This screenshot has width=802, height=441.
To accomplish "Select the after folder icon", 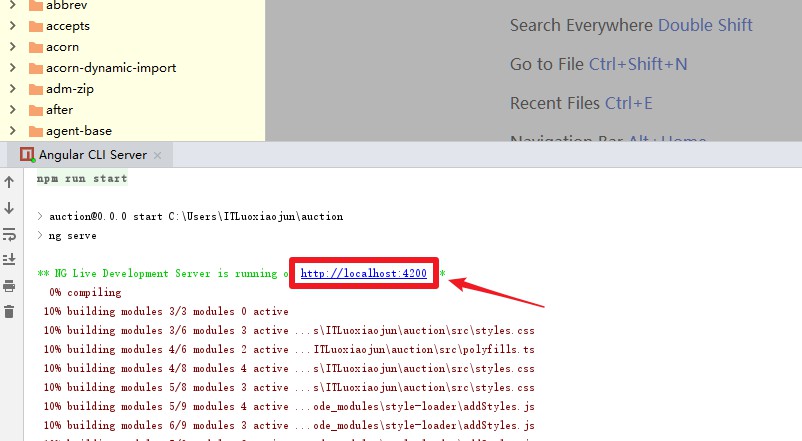I will (x=36, y=110).
